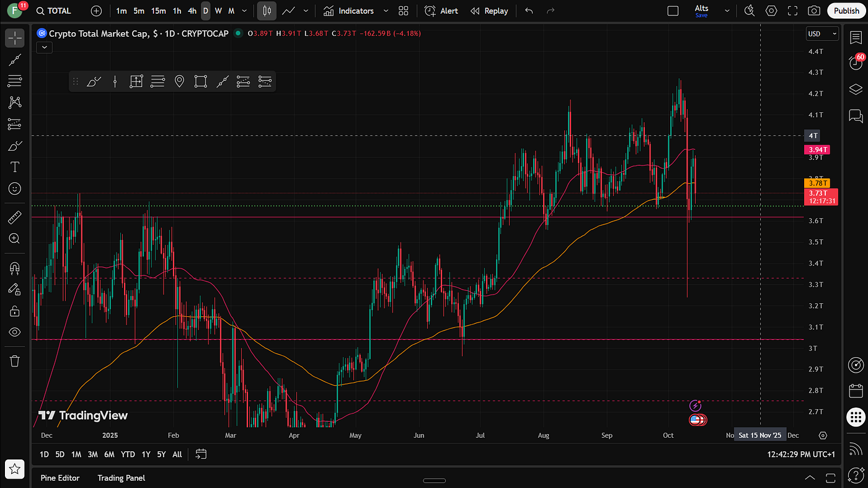Open the emoji icons tool
The height and width of the screenshot is (488, 868).
pyautogui.click(x=15, y=189)
